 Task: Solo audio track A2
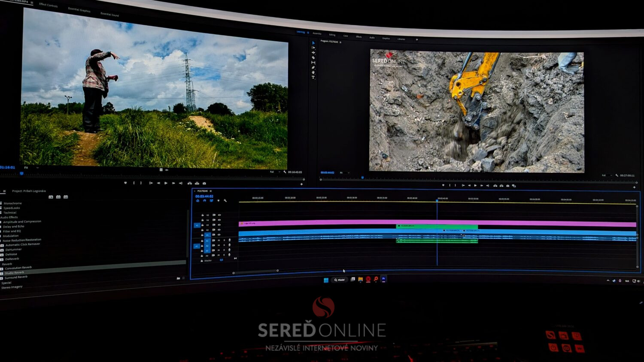(224, 245)
